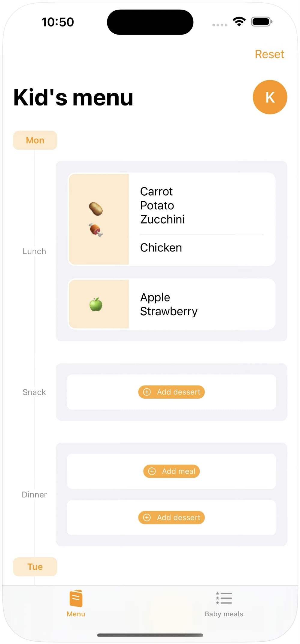Tap the Menu book tab icon

coord(76,598)
